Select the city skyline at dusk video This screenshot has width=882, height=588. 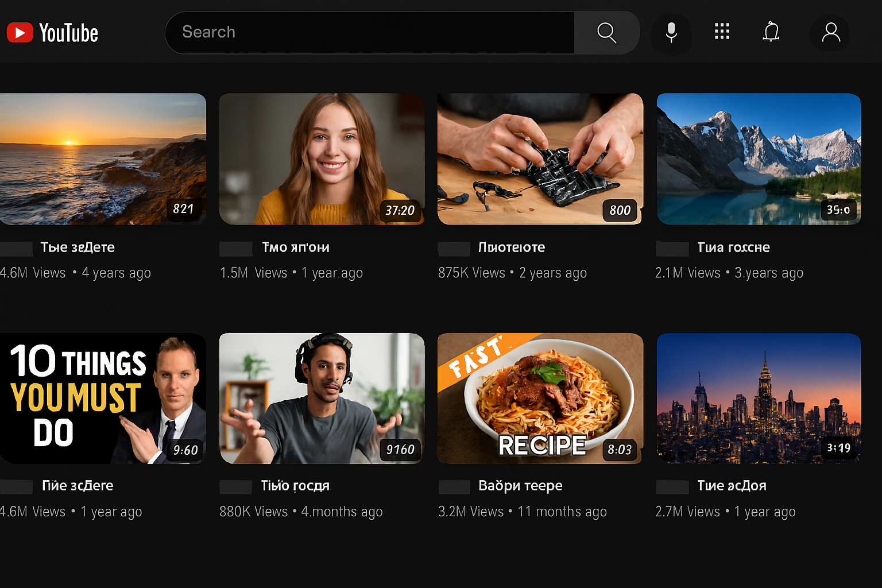759,399
